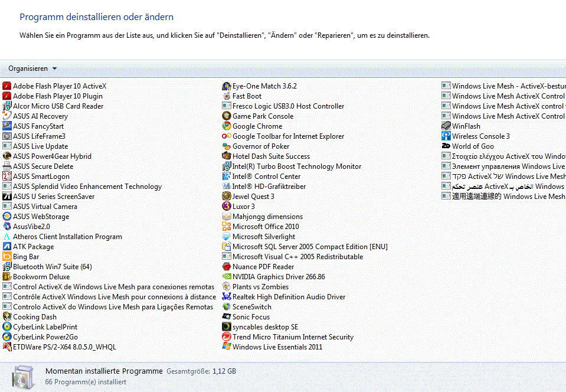This screenshot has height=392, width=566.
Task: Select Microsoft Visual C++ 2005 Redistributable
Action: [293, 257]
